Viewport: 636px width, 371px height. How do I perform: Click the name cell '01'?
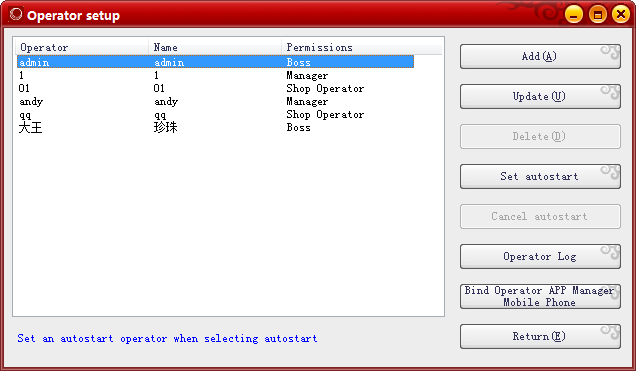click(159, 88)
